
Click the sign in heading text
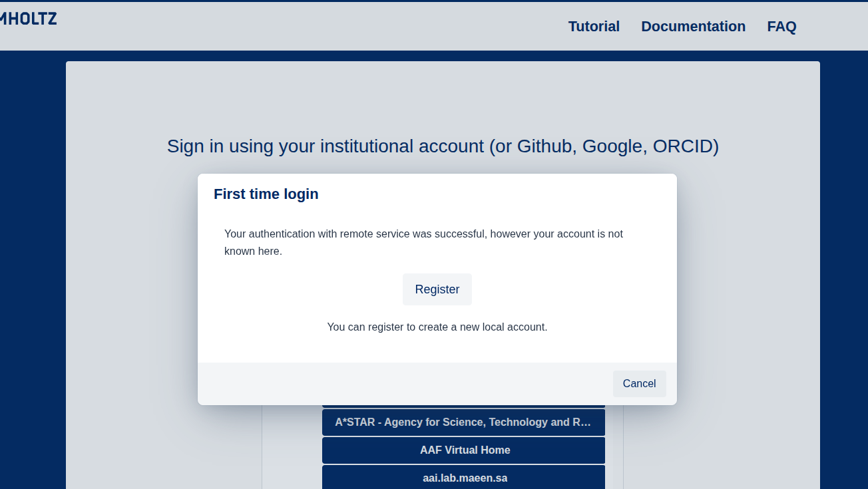(442, 146)
